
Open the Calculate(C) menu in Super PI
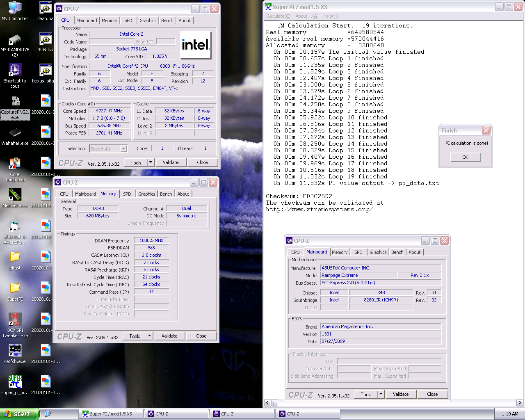coord(278,16)
